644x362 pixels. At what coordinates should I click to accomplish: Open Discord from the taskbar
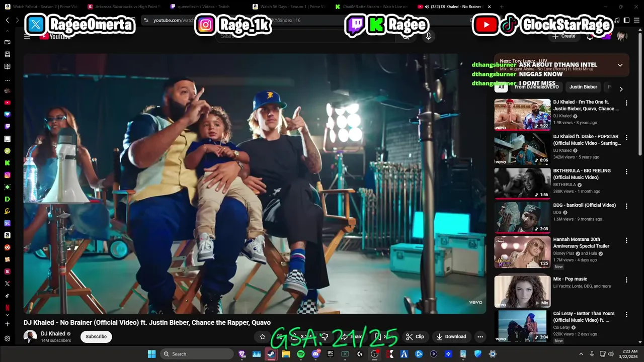(x=315, y=354)
